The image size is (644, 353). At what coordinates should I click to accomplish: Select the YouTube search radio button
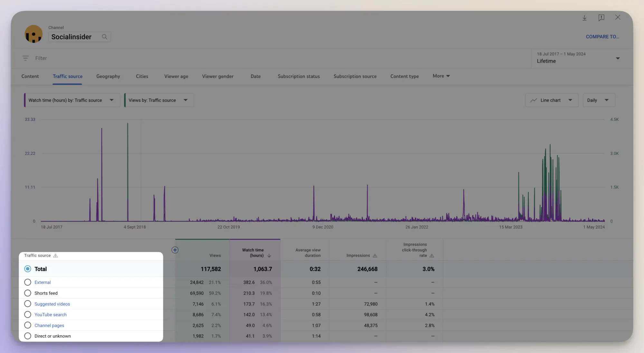click(x=28, y=314)
